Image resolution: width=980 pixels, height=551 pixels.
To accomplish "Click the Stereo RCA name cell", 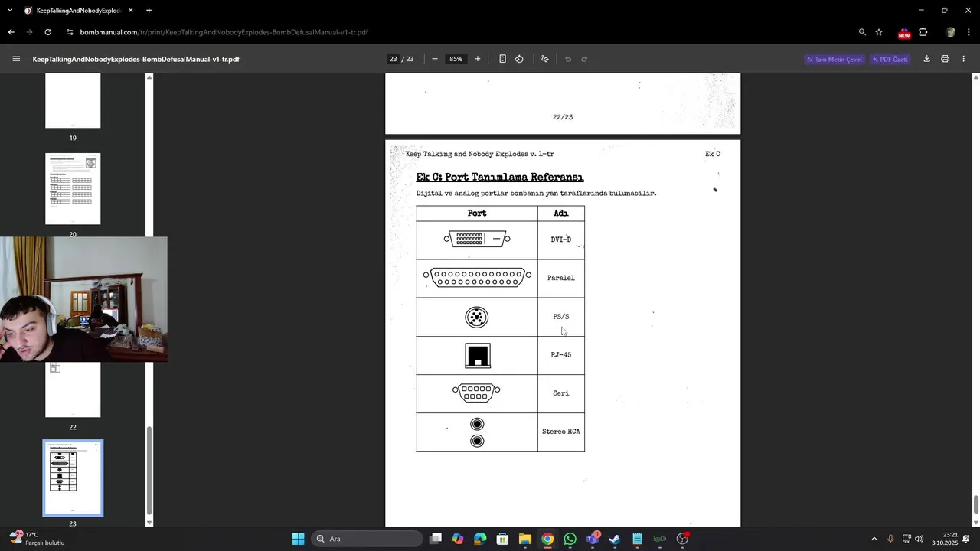I will 561,432.
